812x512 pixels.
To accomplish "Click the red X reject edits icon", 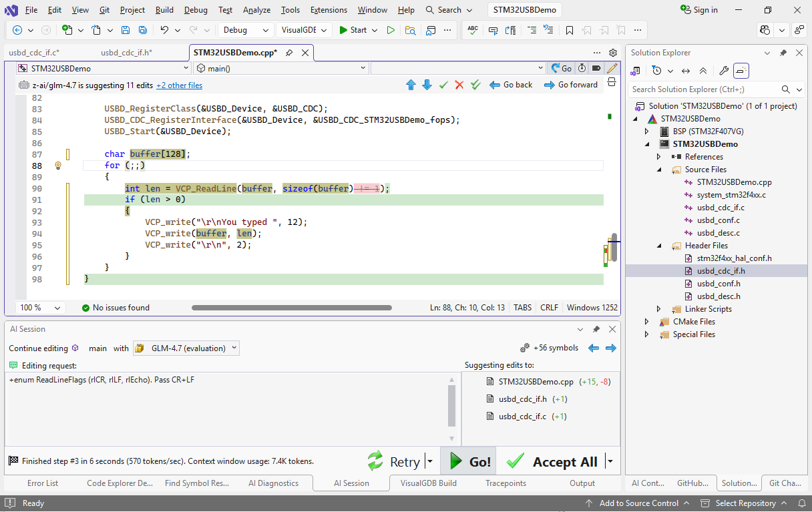I will tap(459, 85).
